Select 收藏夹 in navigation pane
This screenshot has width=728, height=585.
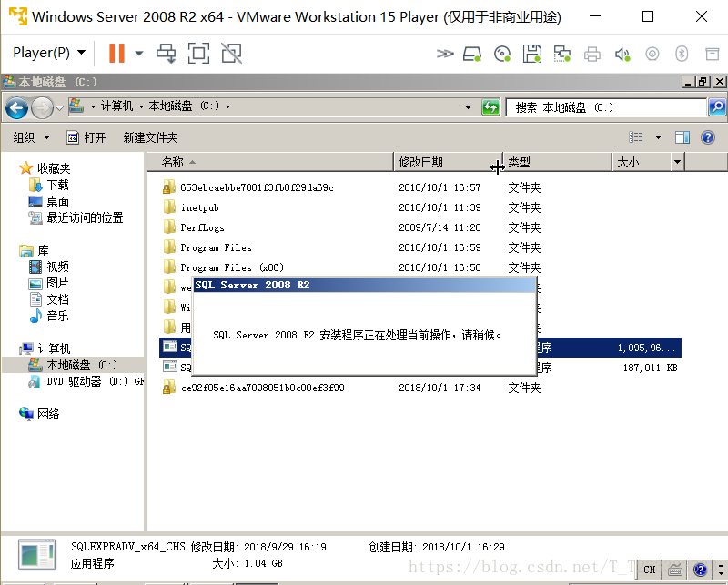[45, 168]
